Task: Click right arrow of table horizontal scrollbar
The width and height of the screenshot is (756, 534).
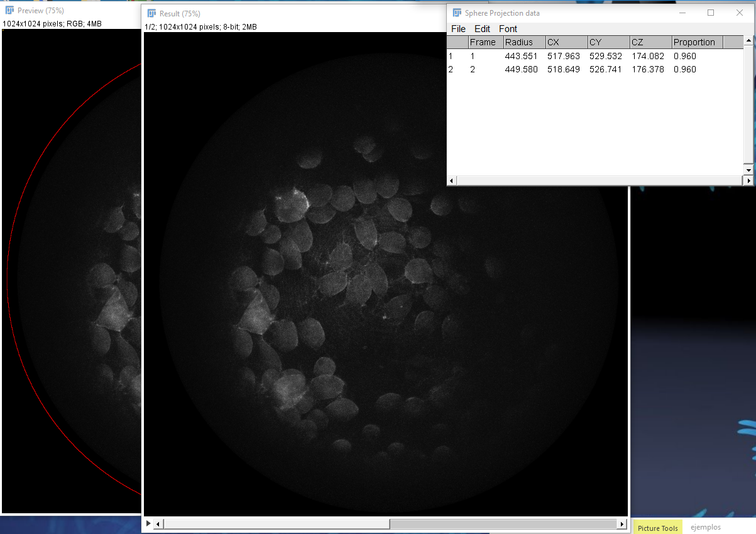Action: 748,181
